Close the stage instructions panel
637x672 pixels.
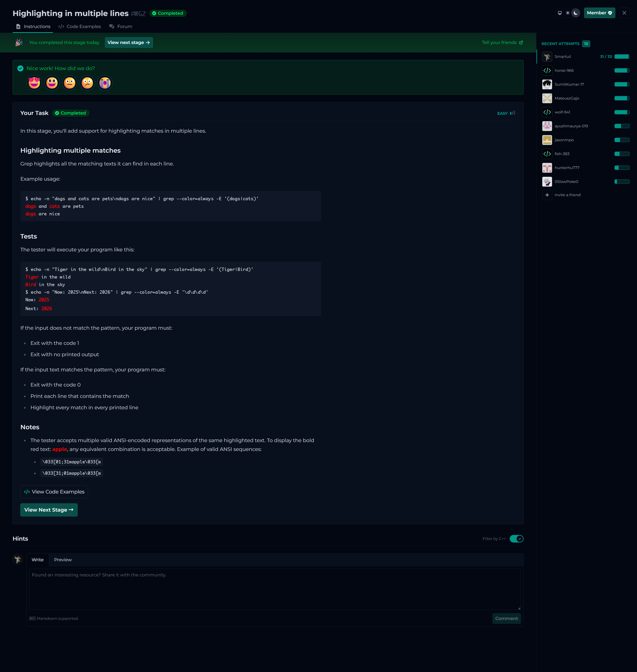point(624,13)
